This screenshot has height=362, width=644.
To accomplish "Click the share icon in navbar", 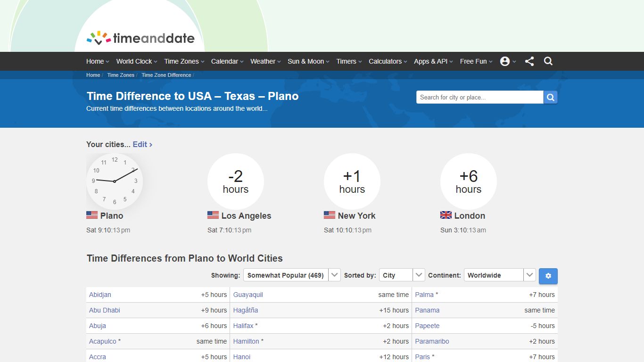I will coord(529,61).
